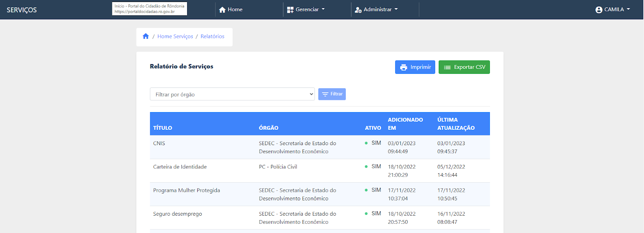Click the TÍTULO column header
644x233 pixels.
click(x=163, y=128)
